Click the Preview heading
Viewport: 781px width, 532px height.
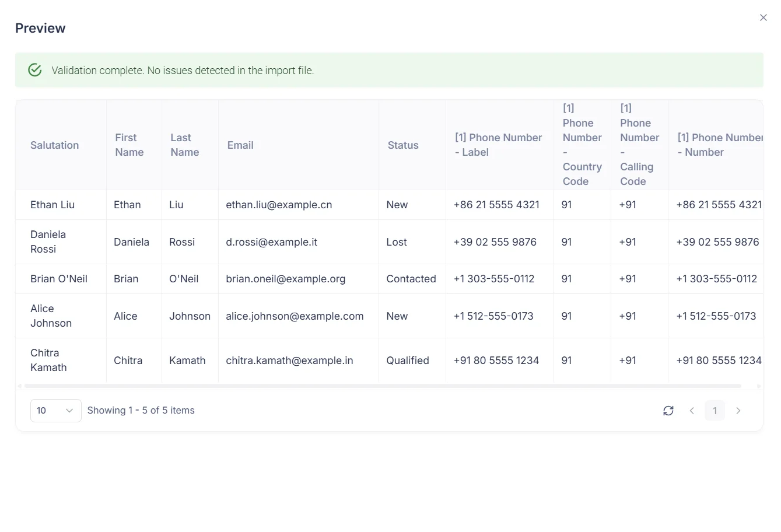(40, 28)
